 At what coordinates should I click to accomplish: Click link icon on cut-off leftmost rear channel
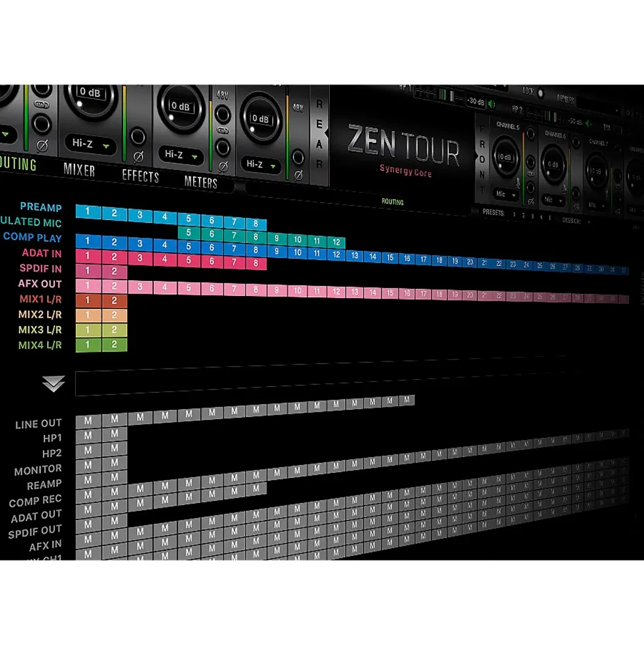click(41, 105)
